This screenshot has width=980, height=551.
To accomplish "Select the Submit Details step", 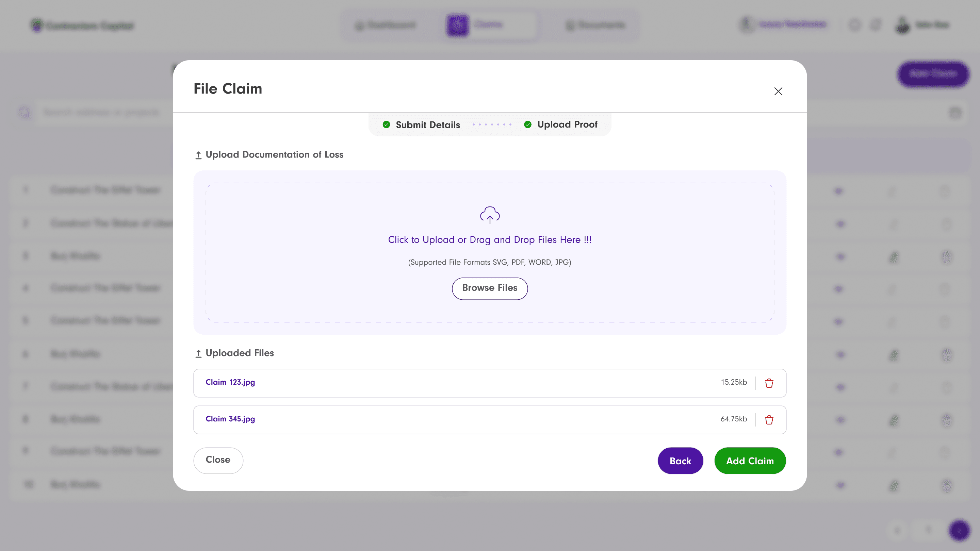I will tap(428, 125).
